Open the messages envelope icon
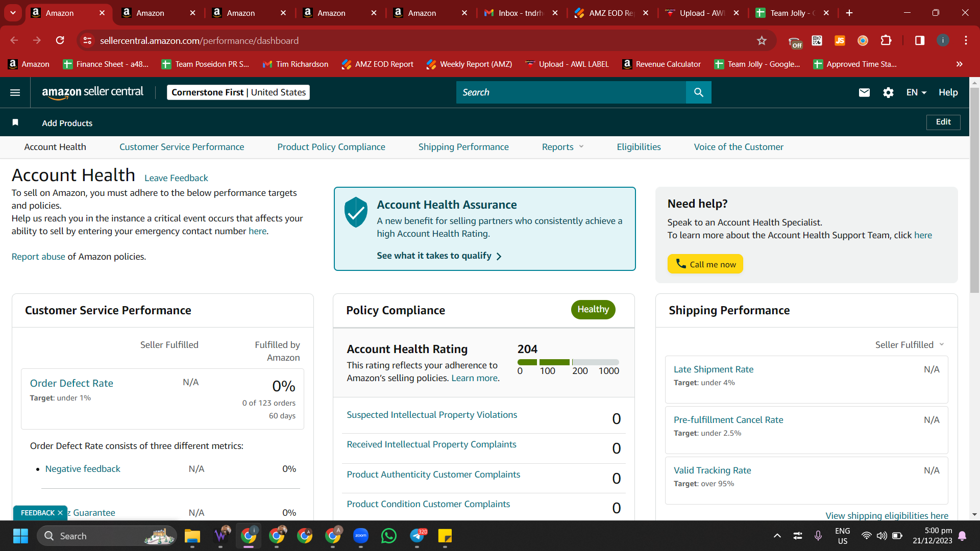Viewport: 980px width, 551px height. (864, 92)
